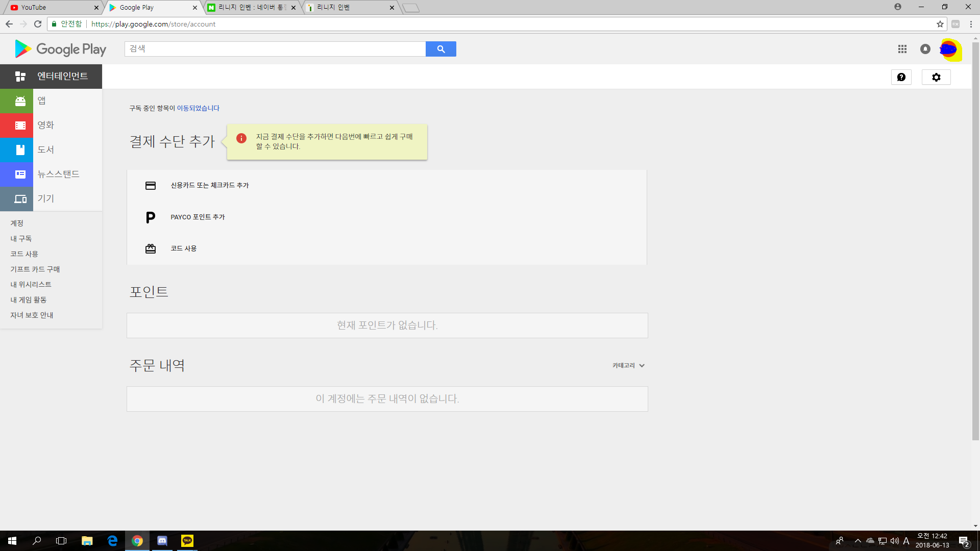Click the 코드 사용 sidebar link

(24, 254)
